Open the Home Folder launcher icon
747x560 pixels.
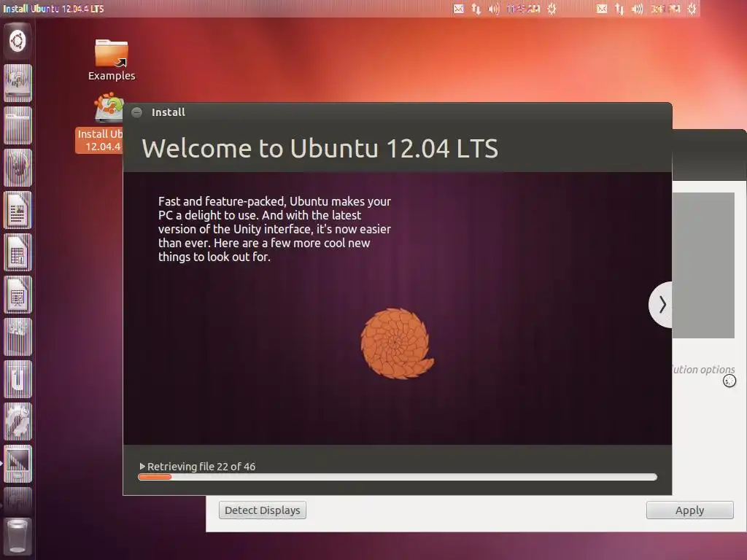pyautogui.click(x=18, y=125)
